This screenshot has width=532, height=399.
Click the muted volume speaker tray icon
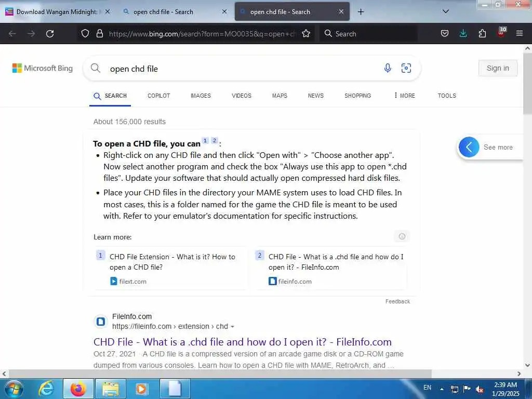480,390
